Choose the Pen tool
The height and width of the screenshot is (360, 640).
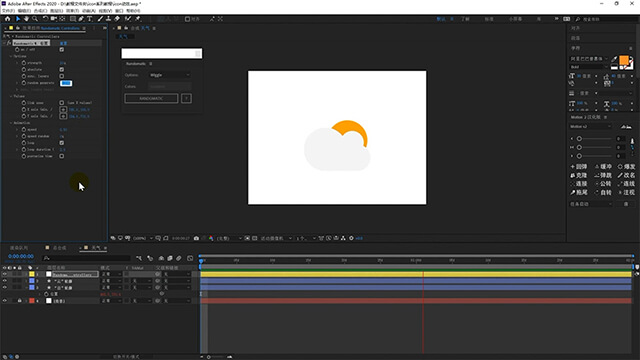click(x=81, y=19)
